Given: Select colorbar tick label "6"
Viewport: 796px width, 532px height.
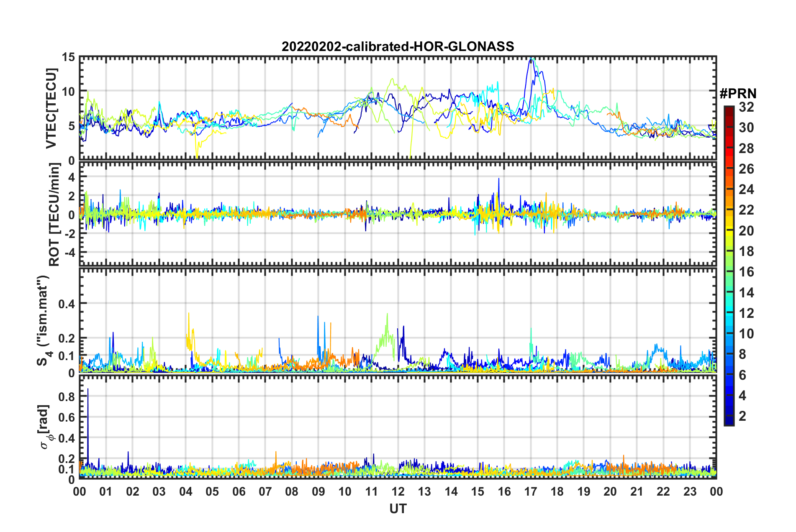Looking at the screenshot, I should pyautogui.click(x=742, y=375).
